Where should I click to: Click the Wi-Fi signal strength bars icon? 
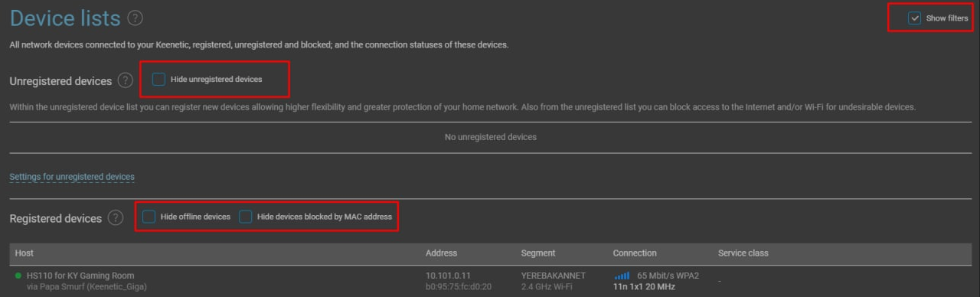622,276
